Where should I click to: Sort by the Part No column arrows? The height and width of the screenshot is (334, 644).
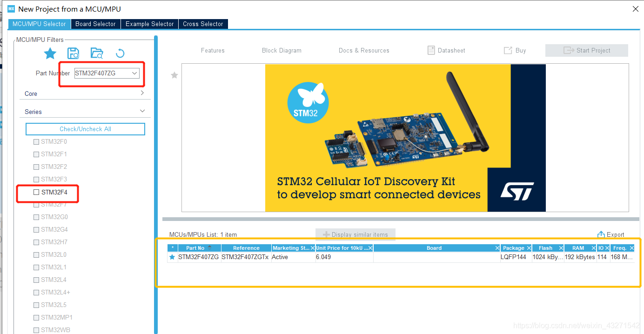coord(209,248)
